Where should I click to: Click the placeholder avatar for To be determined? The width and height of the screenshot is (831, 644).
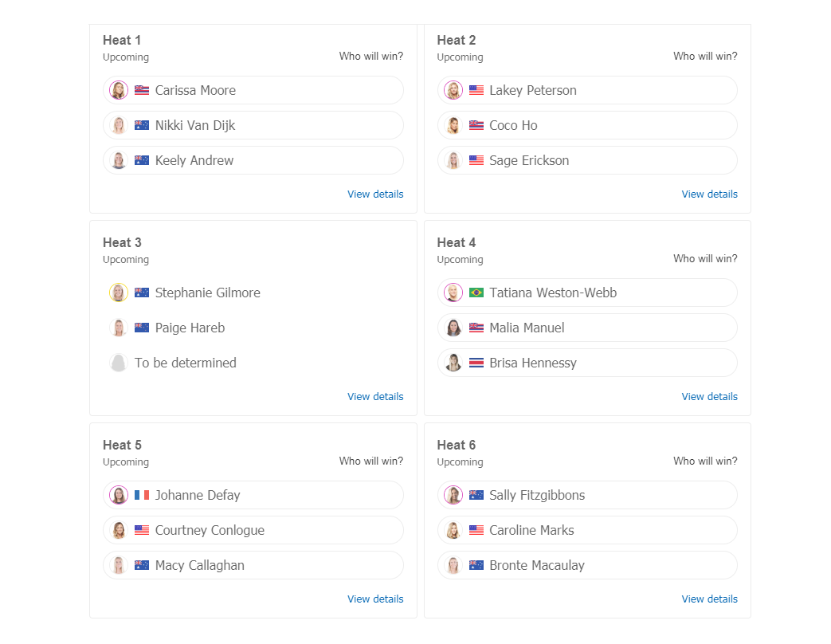click(x=119, y=363)
